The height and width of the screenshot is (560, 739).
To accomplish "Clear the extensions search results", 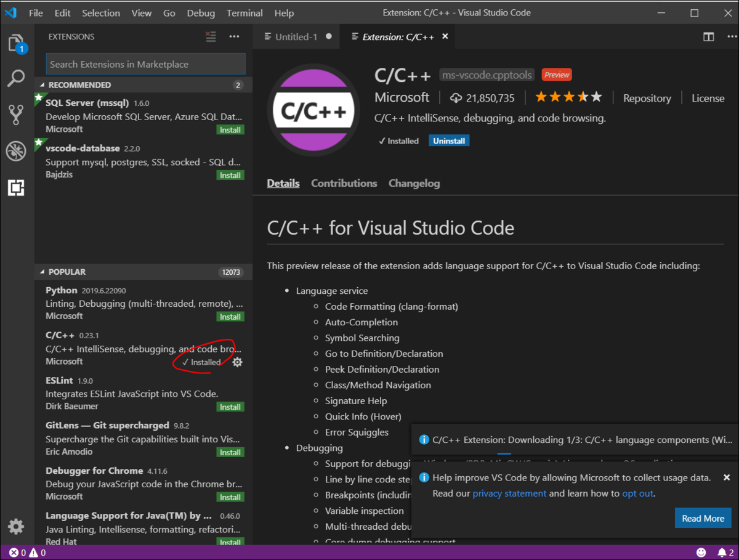I will (x=211, y=37).
